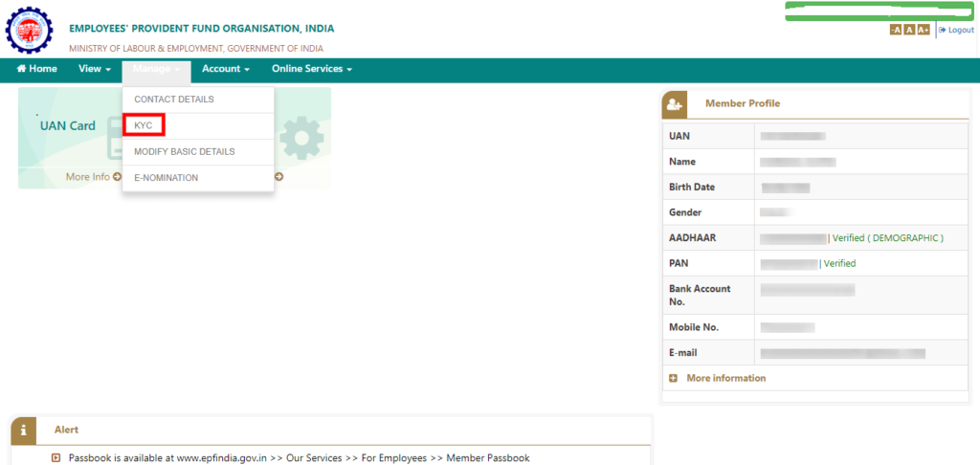Reset font size with A button
The image size is (980, 465).
tap(909, 30)
